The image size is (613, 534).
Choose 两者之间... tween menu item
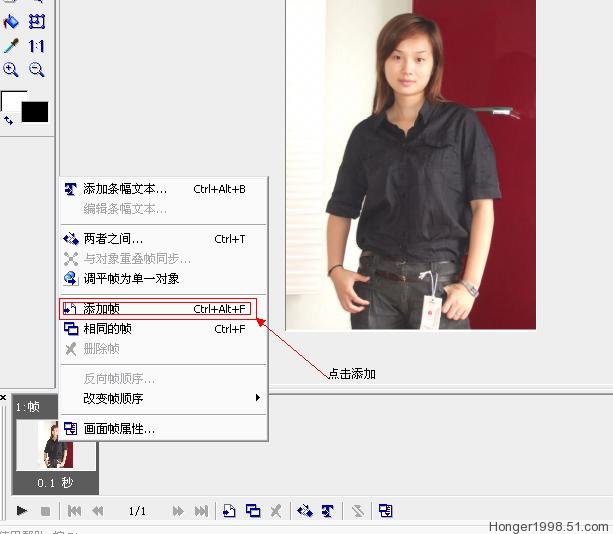163,239
